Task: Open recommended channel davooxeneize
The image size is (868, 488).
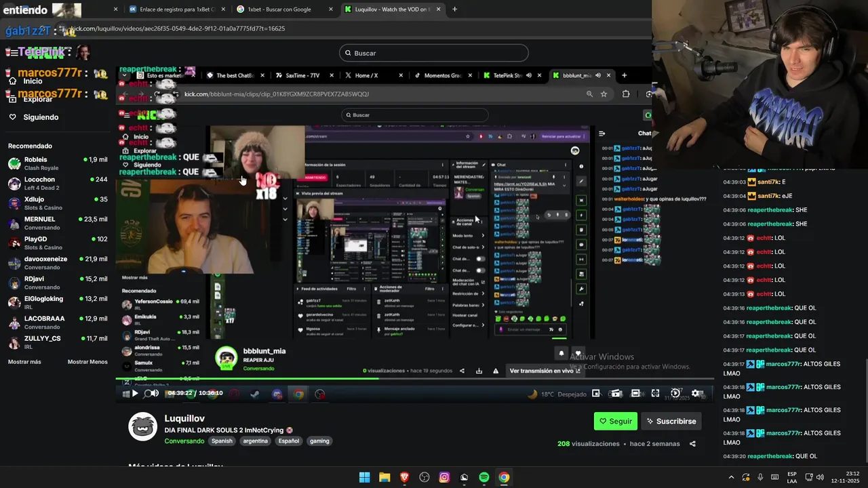Action: point(58,262)
